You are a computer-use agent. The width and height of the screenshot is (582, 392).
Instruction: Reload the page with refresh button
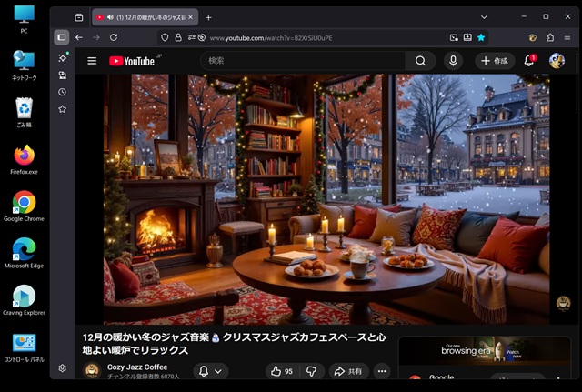[x=114, y=37]
